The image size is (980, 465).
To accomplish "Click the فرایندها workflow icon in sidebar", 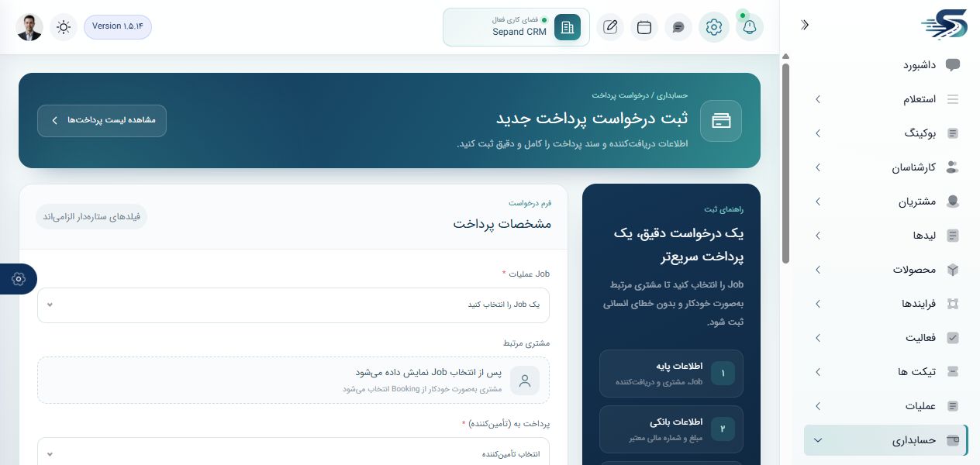I will [x=953, y=304].
